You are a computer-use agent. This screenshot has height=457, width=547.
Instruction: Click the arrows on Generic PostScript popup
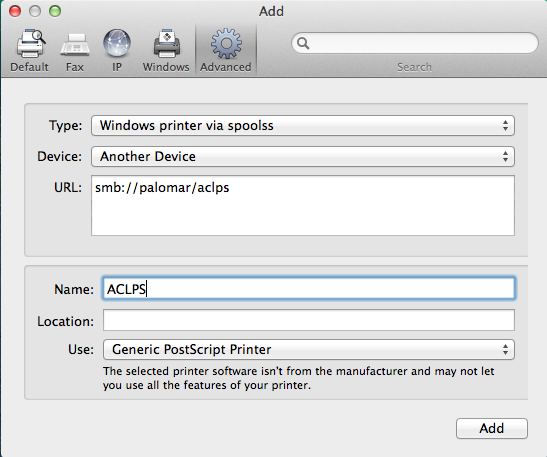coord(505,350)
